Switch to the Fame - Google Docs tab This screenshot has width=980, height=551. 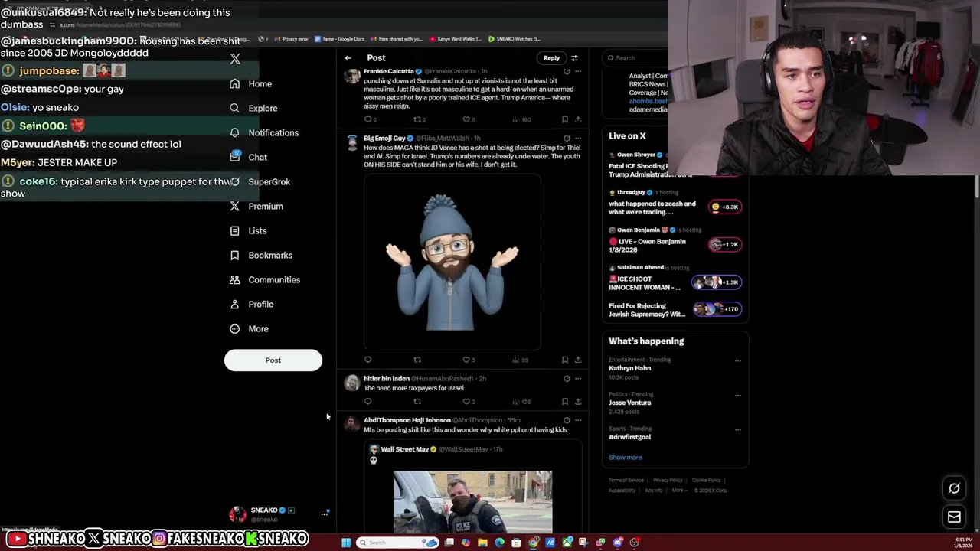tap(339, 39)
